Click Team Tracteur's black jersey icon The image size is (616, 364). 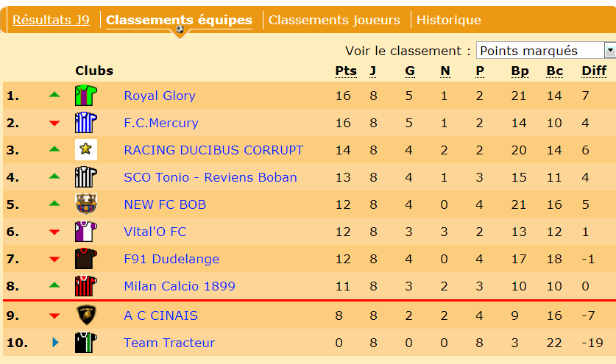[x=85, y=343]
